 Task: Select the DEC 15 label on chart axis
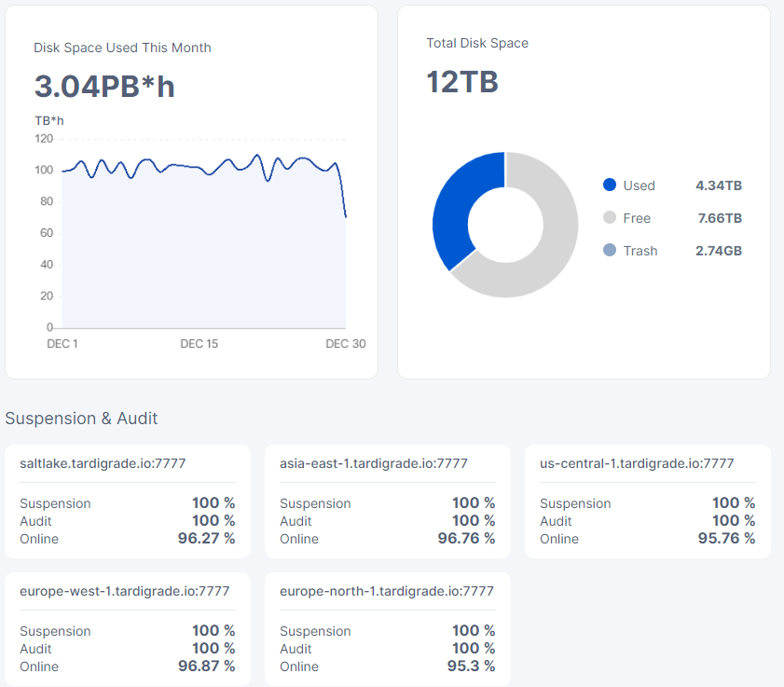199,344
